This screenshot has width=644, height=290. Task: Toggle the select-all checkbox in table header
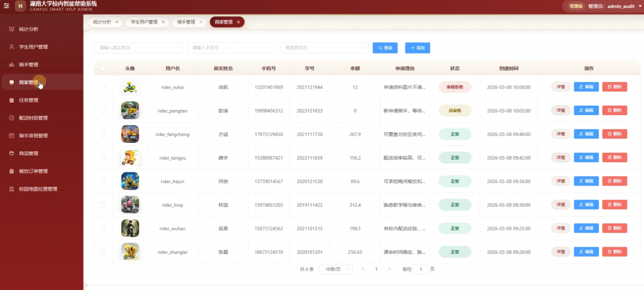103,69
